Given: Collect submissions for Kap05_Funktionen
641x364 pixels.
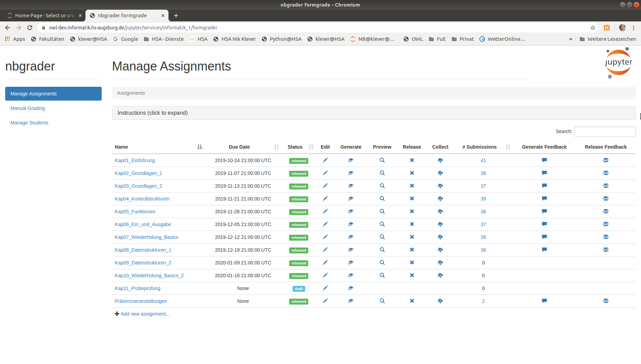Looking at the screenshot, I should [440, 211].
